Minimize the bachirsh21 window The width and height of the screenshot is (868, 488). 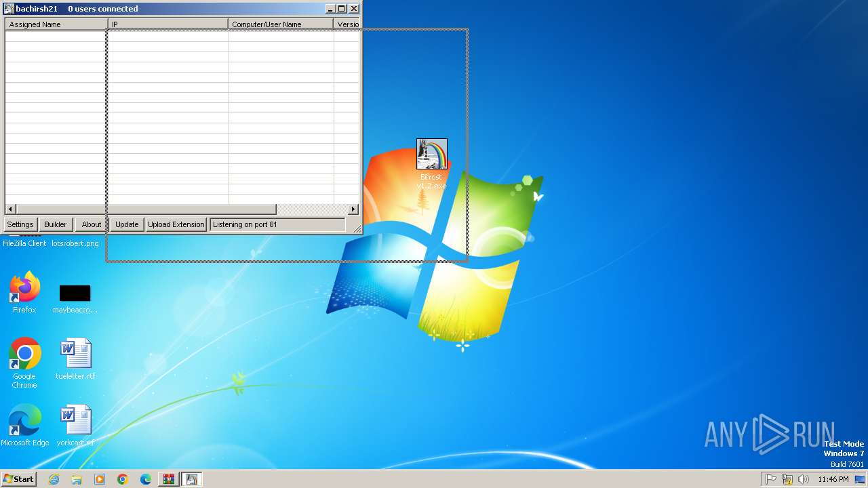(330, 9)
